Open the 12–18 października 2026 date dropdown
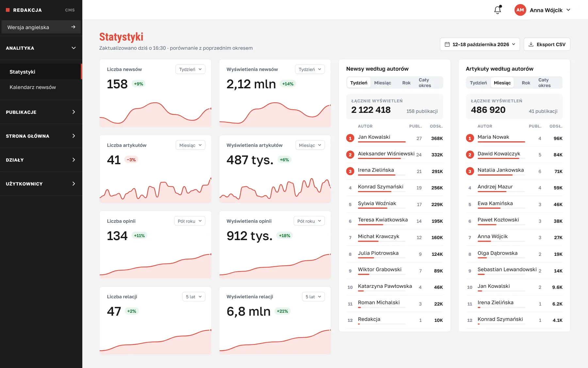This screenshot has height=368, width=588. pos(480,44)
